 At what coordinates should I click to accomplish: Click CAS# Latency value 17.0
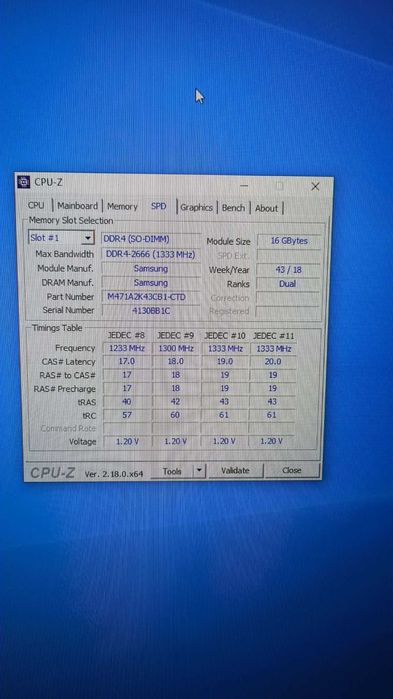pos(127,362)
